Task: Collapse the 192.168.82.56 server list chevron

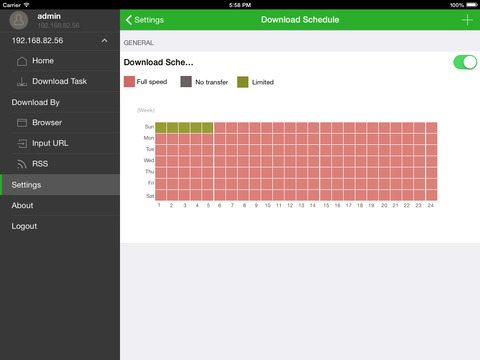Action: pyautogui.click(x=104, y=41)
